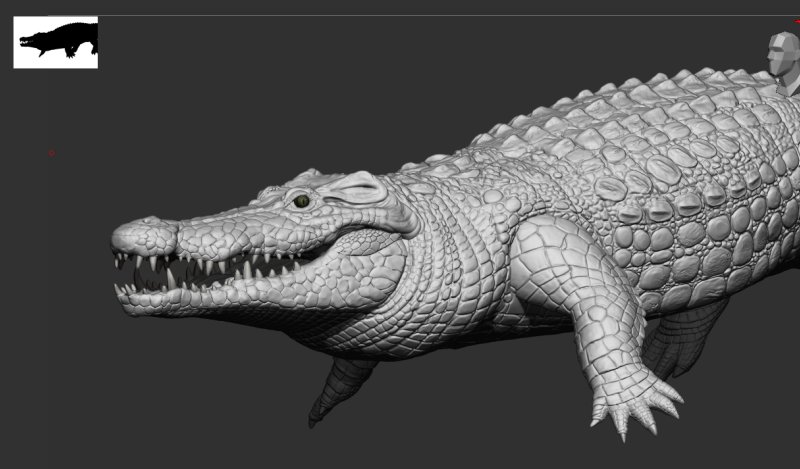Screen dimensions: 800x469
Task: Click the raised brow ridge behind the eye
Action: coord(355,186)
